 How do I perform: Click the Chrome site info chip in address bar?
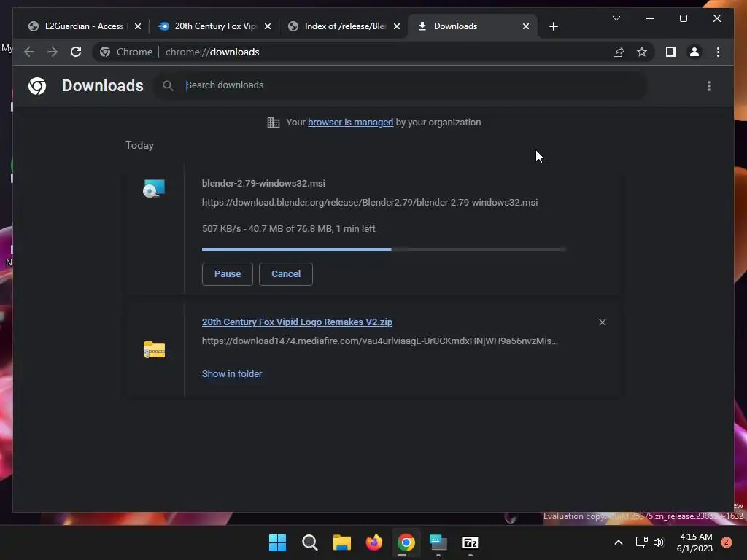127,52
